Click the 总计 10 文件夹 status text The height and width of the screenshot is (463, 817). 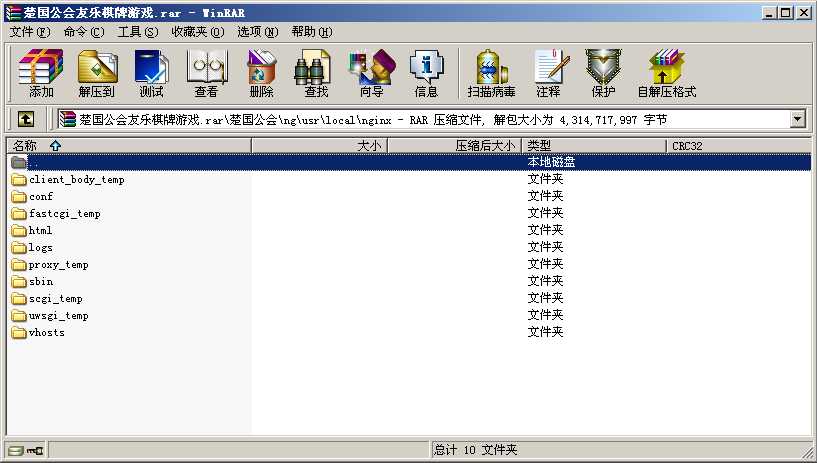(x=475, y=450)
